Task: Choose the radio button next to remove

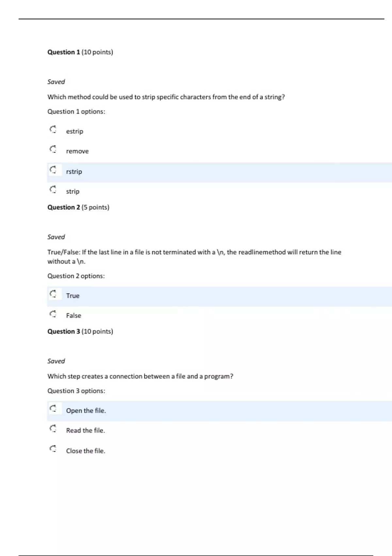Action: [53, 149]
